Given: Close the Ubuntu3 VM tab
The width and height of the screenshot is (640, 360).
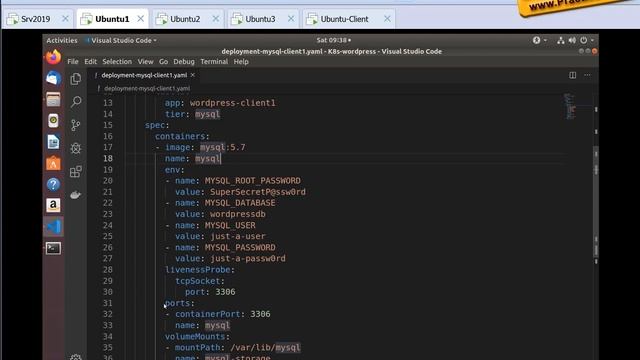Looking at the screenshot, I should pos(291,19).
